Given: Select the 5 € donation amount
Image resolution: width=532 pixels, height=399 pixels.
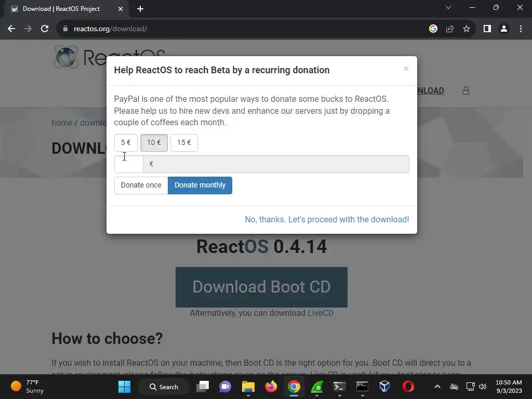Looking at the screenshot, I should coord(126,142).
